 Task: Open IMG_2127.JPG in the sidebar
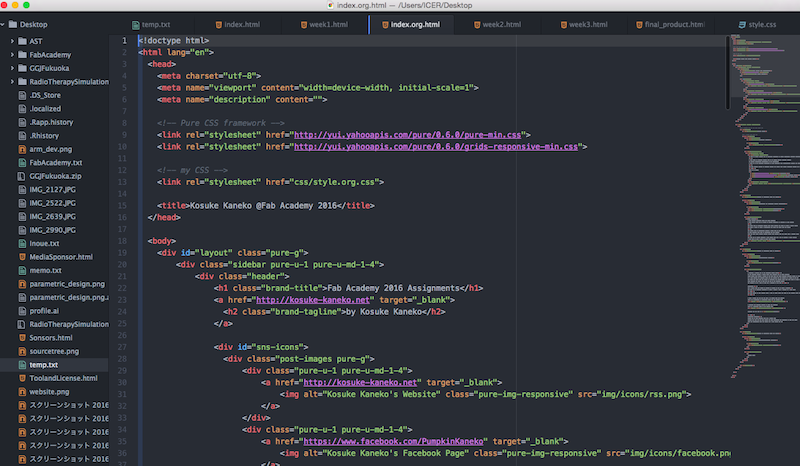53,189
